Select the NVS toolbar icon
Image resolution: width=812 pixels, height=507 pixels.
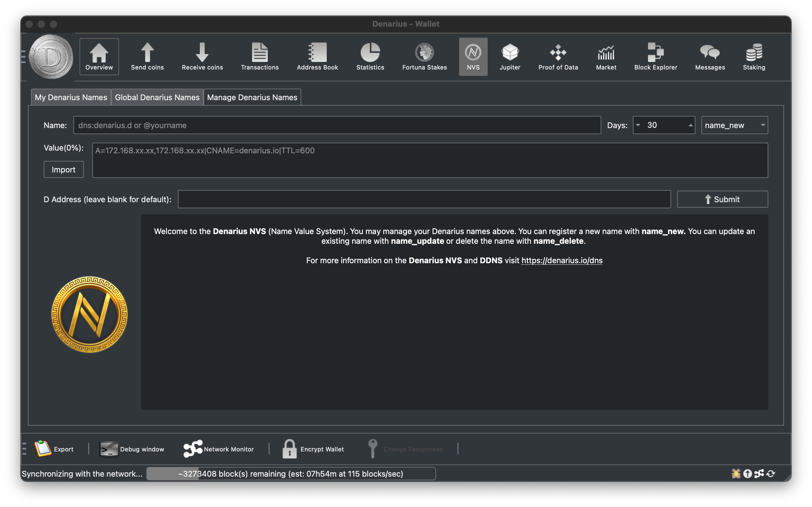473,57
